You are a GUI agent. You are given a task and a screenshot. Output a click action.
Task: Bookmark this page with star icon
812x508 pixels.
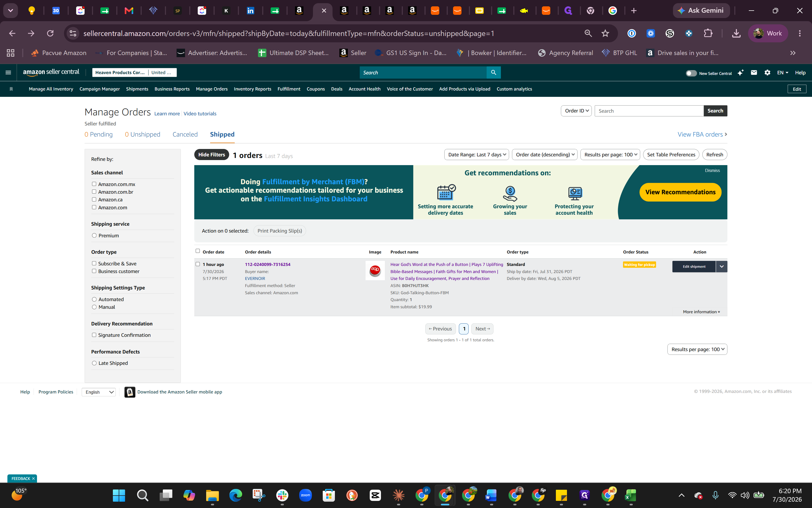(x=605, y=33)
